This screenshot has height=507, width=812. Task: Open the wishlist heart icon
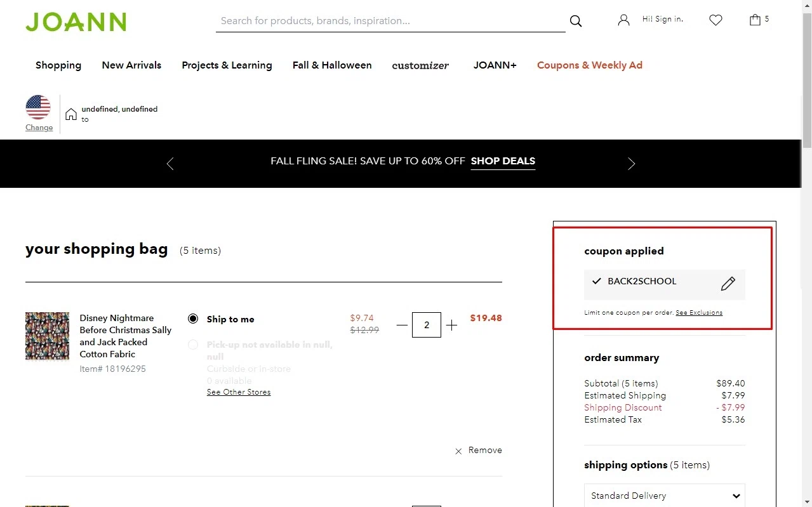click(715, 20)
